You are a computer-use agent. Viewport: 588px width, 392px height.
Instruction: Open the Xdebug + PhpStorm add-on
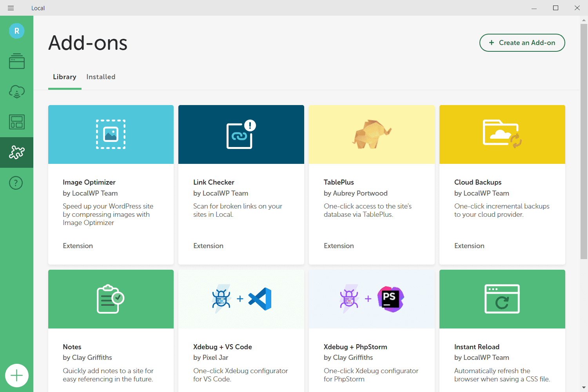(x=355, y=347)
